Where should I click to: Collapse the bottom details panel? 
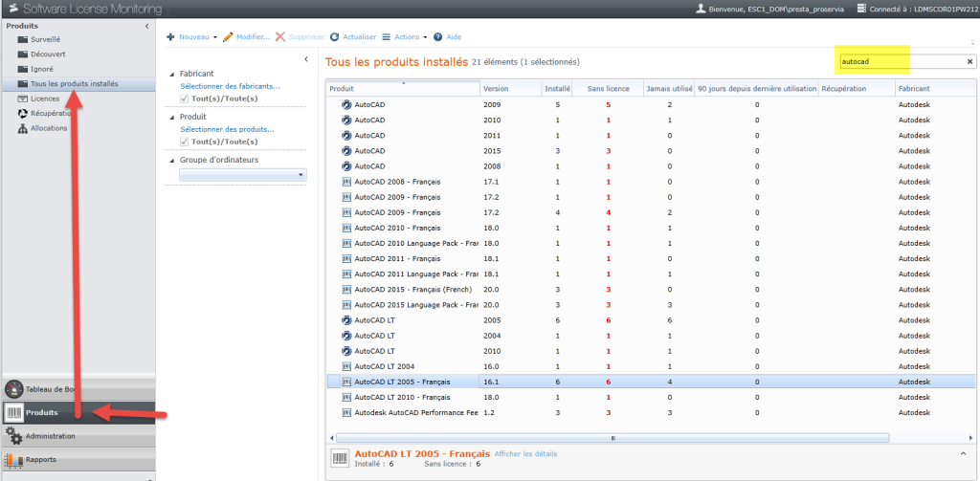coord(962,452)
